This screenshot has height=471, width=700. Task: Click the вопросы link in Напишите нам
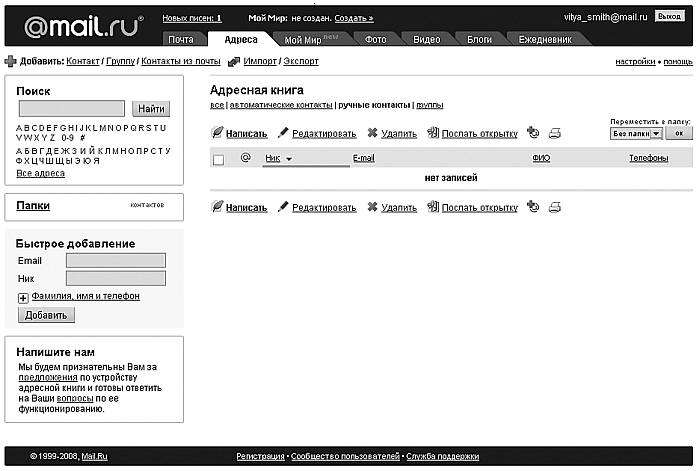pos(75,398)
